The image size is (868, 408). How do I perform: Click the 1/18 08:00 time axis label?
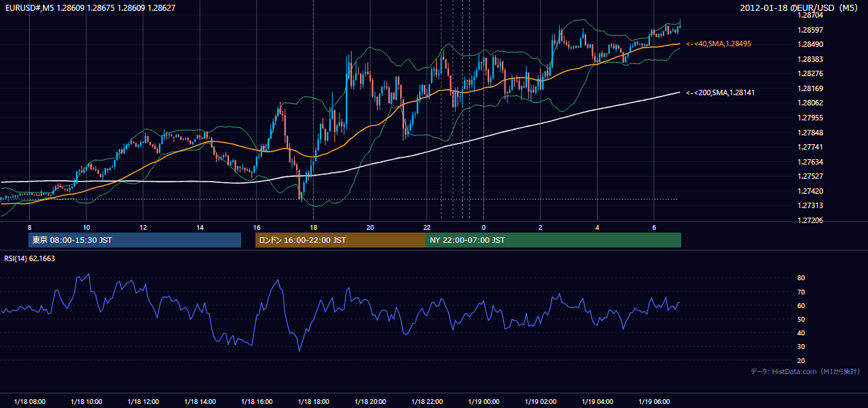click(x=29, y=402)
